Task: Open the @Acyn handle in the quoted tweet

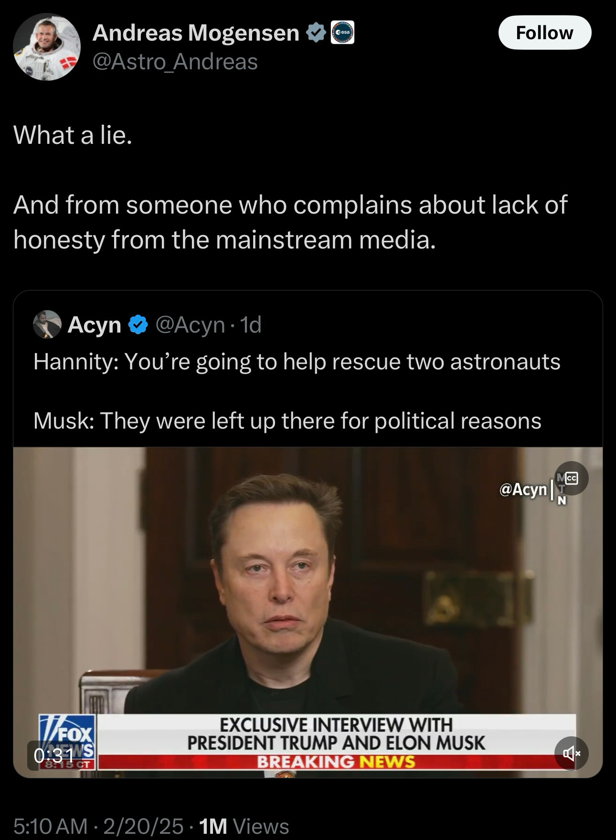Action: (190, 325)
